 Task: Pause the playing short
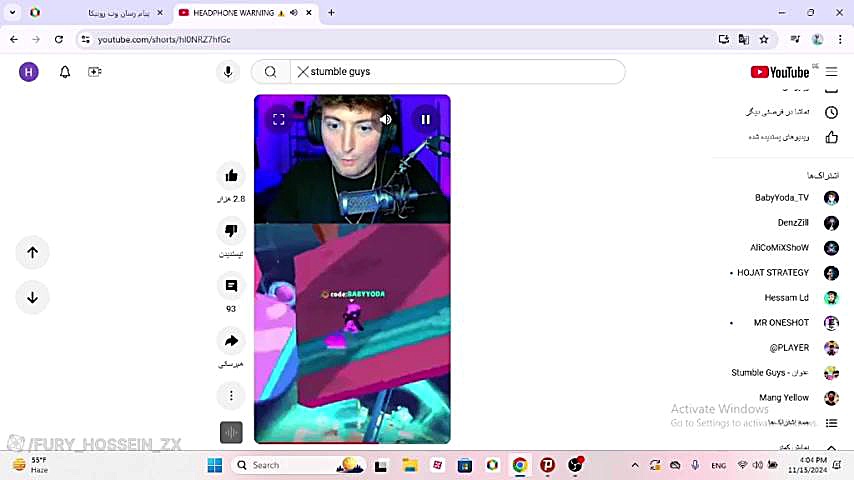coord(425,119)
